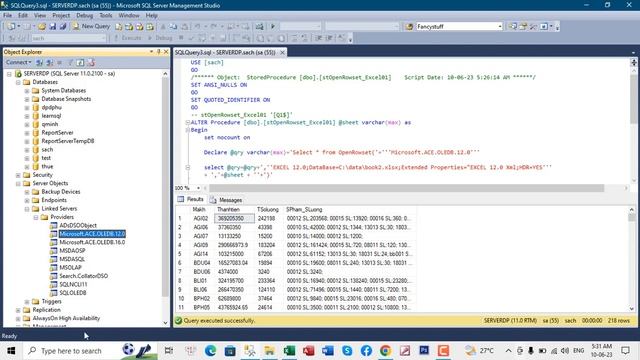Image resolution: width=640 pixels, height=360 pixels.
Task: Expand the Security folder
Action: (x=18, y=175)
